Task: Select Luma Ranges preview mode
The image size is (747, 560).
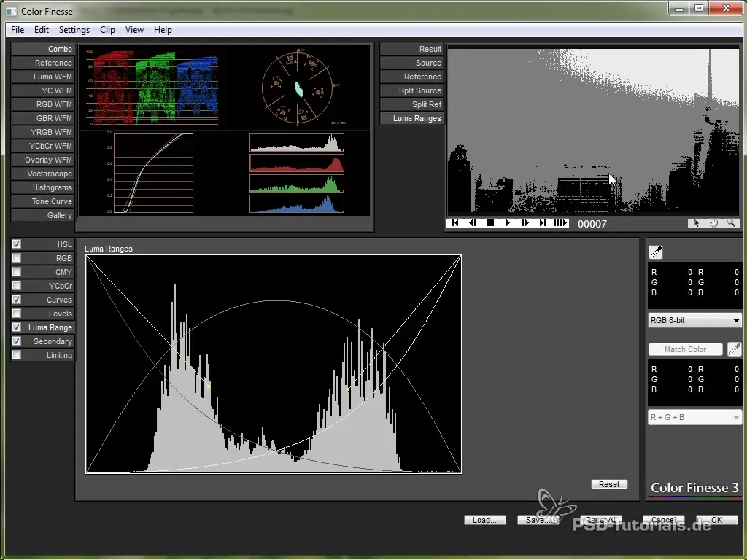Action: coord(412,118)
